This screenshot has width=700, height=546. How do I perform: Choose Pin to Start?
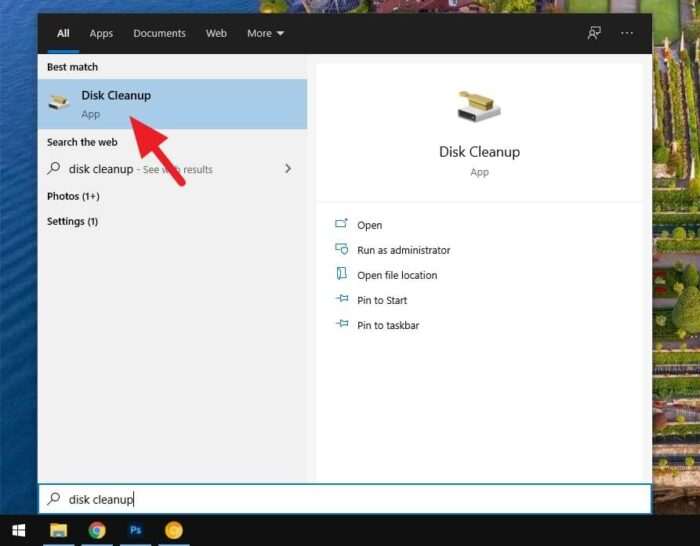(382, 300)
